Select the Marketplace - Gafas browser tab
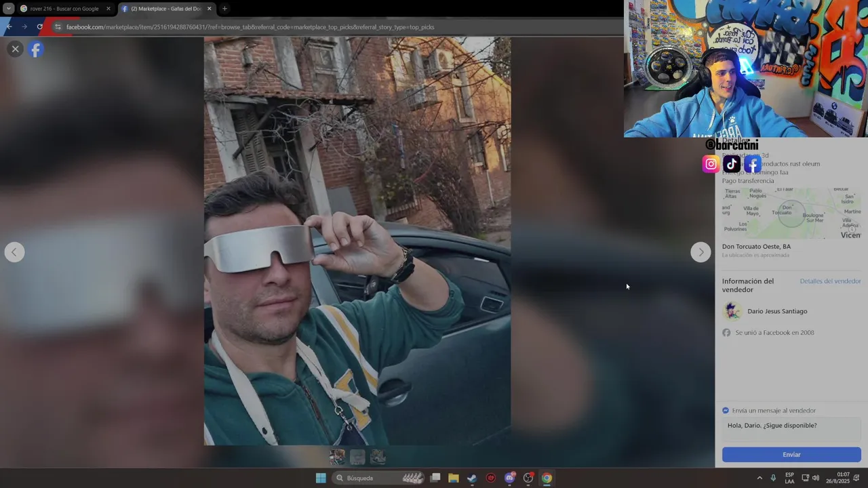The width and height of the screenshot is (868, 488). [x=166, y=9]
